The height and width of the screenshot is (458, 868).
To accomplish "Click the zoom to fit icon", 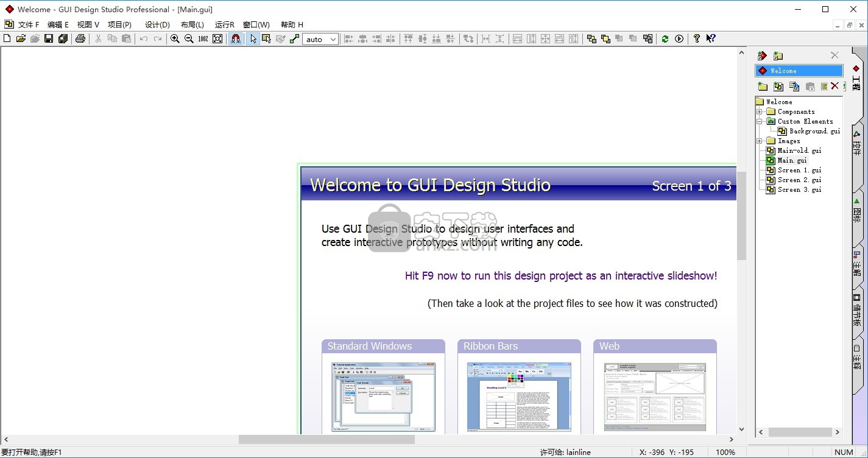I will click(x=217, y=38).
